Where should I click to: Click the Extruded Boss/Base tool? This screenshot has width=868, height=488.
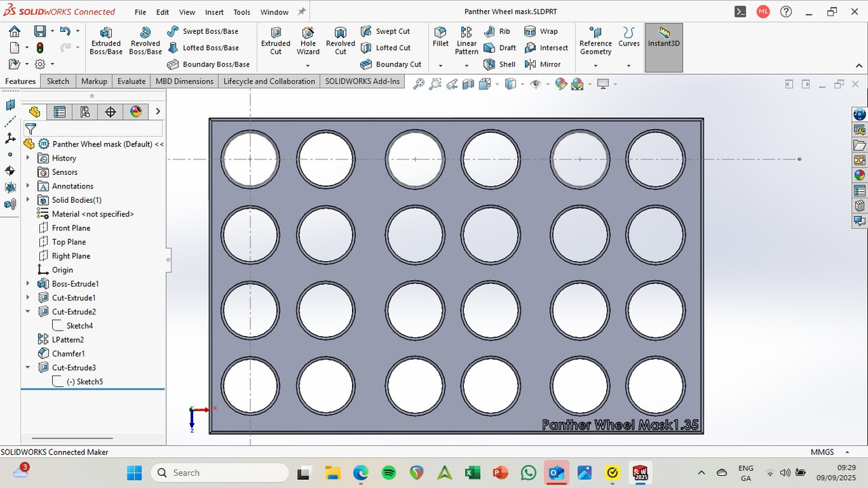106,41
